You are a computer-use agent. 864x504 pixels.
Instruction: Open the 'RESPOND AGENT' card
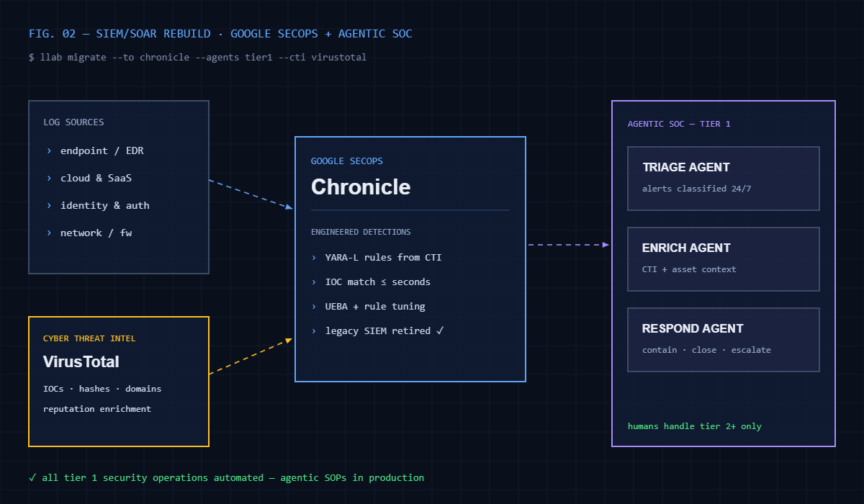(724, 340)
